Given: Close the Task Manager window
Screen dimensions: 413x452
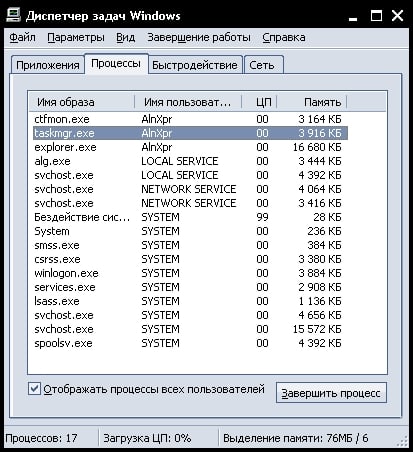Looking at the screenshot, I should (397, 16).
